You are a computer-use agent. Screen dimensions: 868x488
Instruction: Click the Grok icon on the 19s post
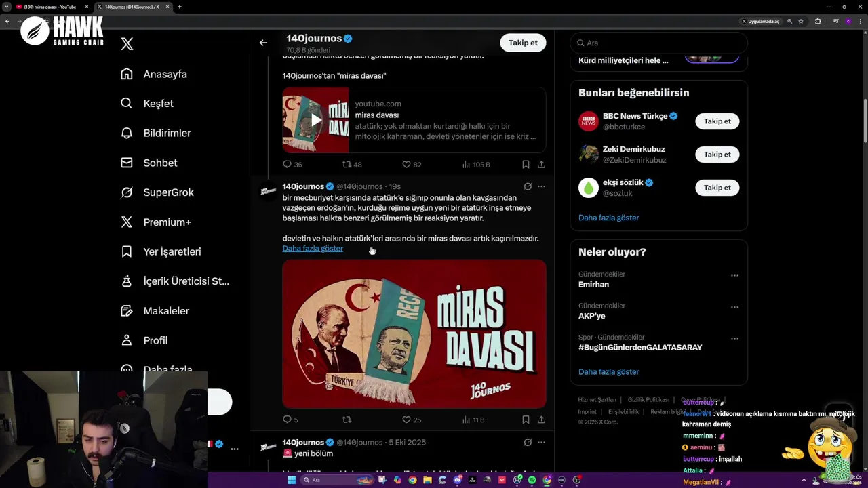pyautogui.click(x=528, y=186)
